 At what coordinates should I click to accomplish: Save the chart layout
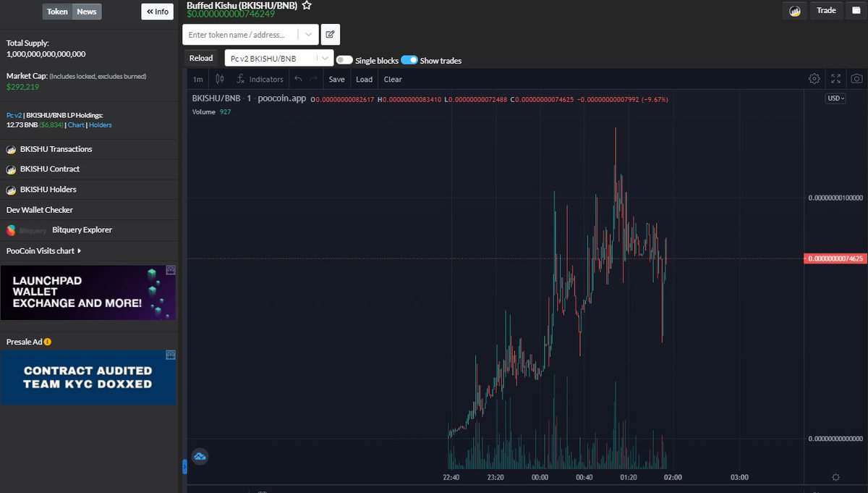click(337, 79)
